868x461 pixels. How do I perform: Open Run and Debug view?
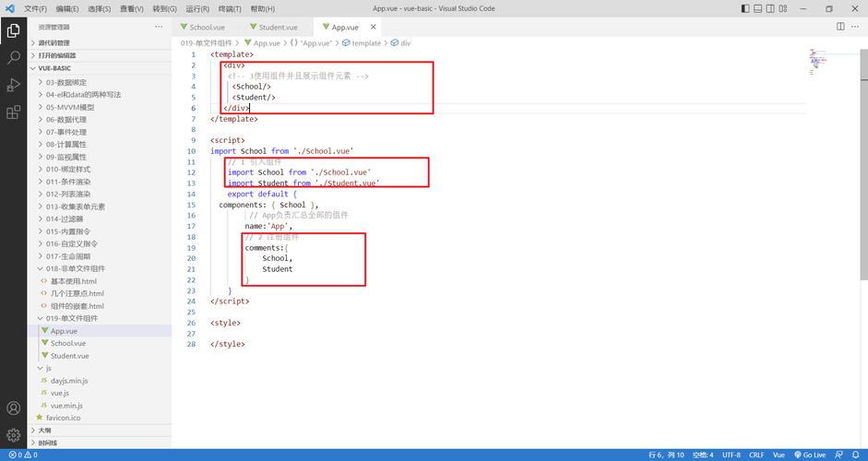(x=13, y=85)
